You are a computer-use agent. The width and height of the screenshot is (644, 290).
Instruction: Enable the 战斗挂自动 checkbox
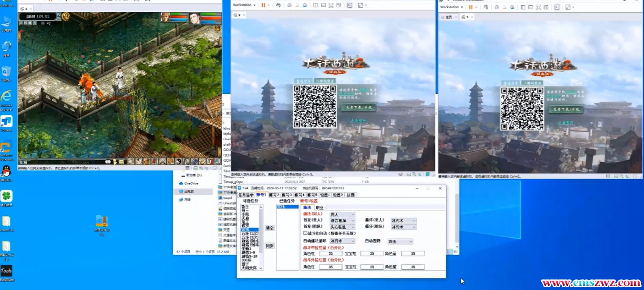click(x=305, y=233)
